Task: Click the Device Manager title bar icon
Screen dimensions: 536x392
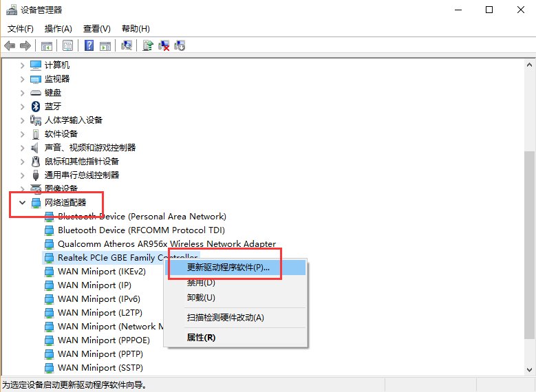Action: [x=11, y=10]
